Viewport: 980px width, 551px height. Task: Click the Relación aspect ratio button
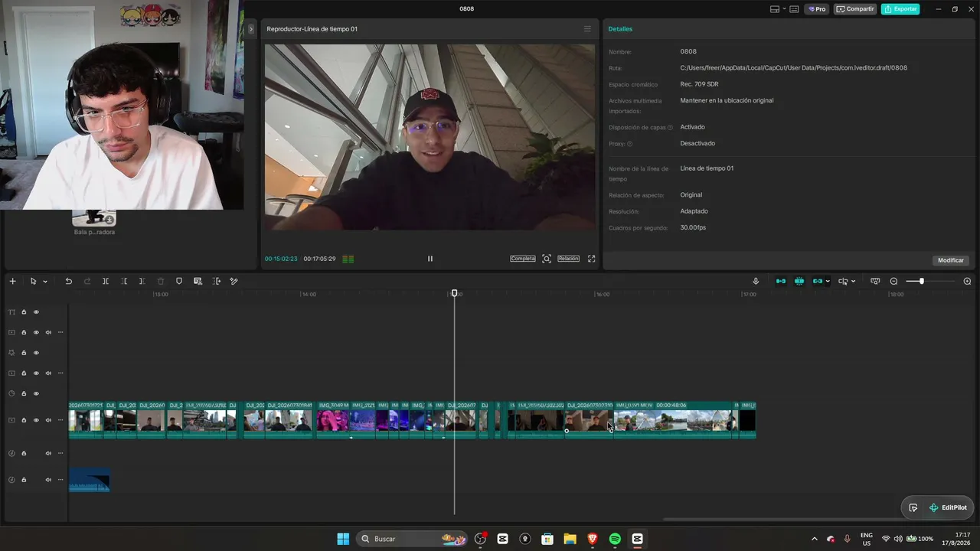(568, 259)
